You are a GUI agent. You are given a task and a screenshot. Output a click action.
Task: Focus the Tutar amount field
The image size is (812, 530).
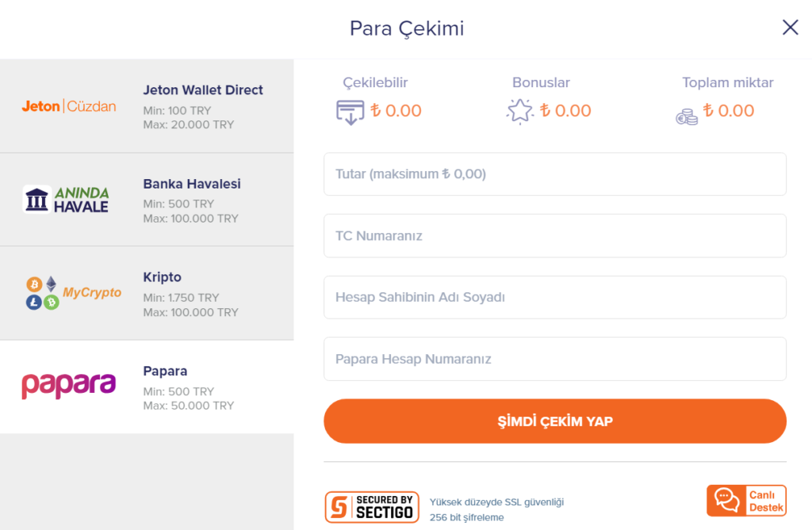555,174
